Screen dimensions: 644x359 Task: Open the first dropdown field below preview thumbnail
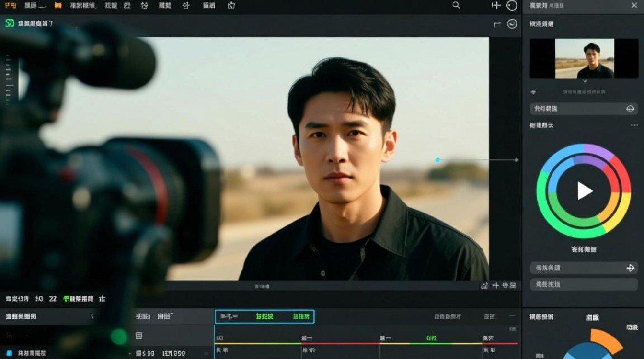click(x=584, y=109)
